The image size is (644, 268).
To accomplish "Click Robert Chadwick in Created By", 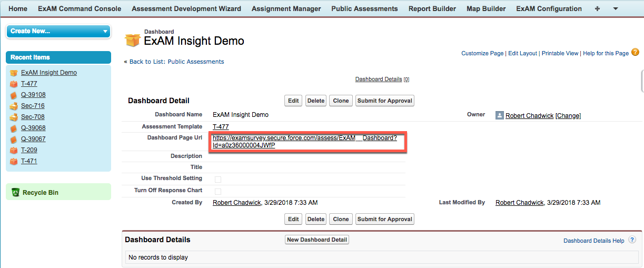I will pyautogui.click(x=236, y=203).
